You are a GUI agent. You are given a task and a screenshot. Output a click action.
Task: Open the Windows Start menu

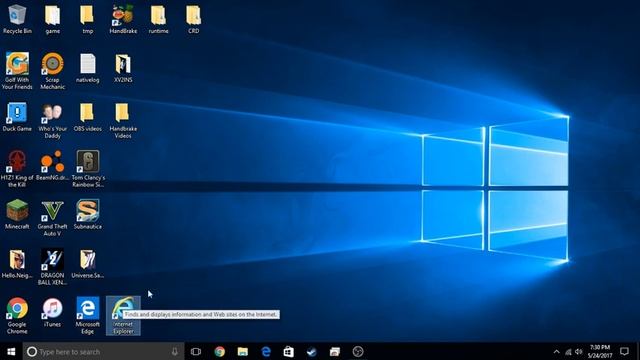[11, 351]
